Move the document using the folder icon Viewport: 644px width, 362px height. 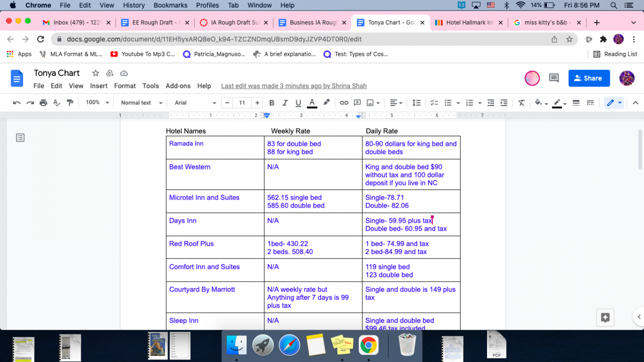coord(110,73)
